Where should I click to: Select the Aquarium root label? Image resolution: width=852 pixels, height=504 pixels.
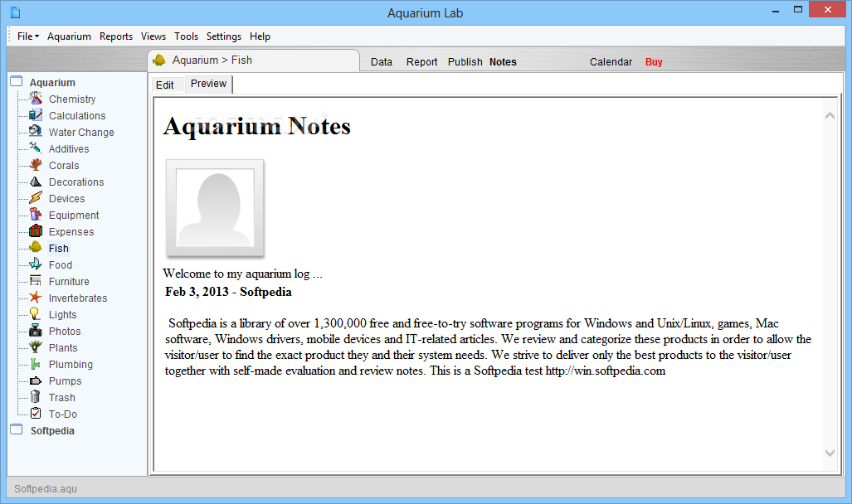coord(52,83)
